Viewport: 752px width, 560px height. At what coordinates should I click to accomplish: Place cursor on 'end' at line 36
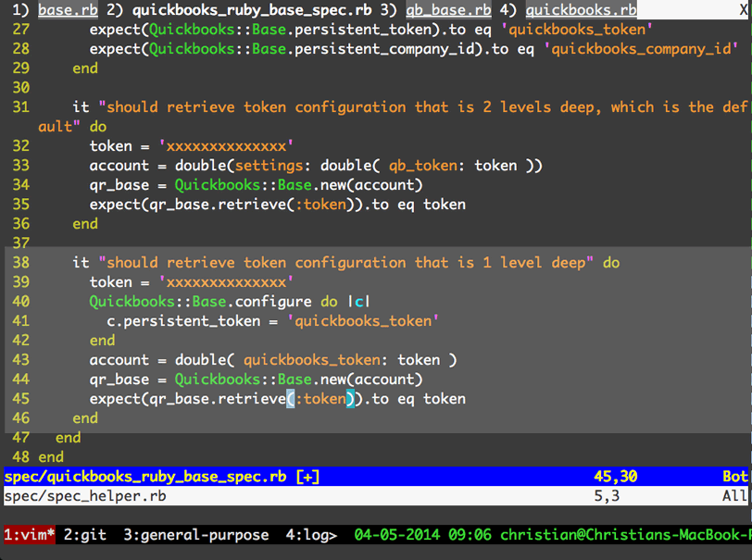pyautogui.click(x=85, y=223)
